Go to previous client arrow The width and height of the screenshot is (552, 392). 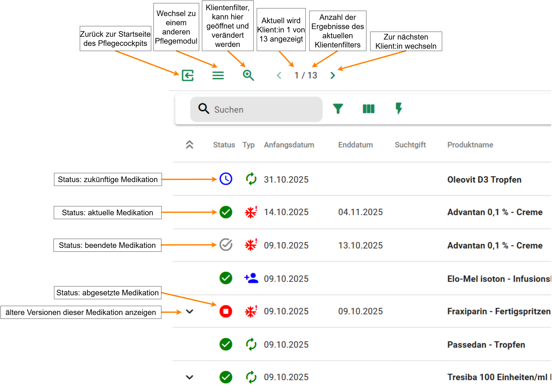pyautogui.click(x=279, y=75)
